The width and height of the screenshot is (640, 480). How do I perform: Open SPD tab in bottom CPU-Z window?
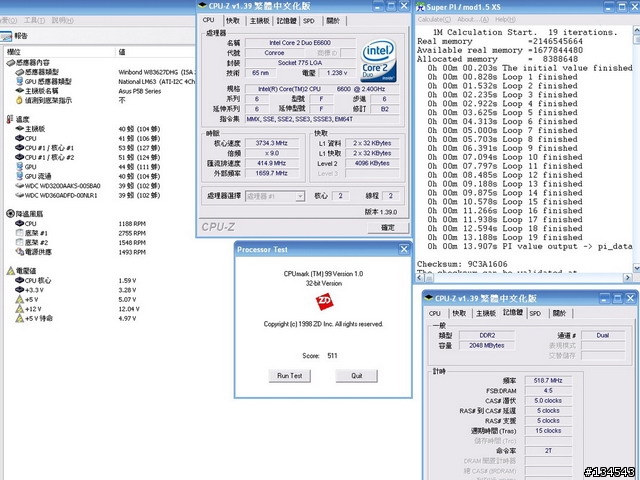point(535,313)
